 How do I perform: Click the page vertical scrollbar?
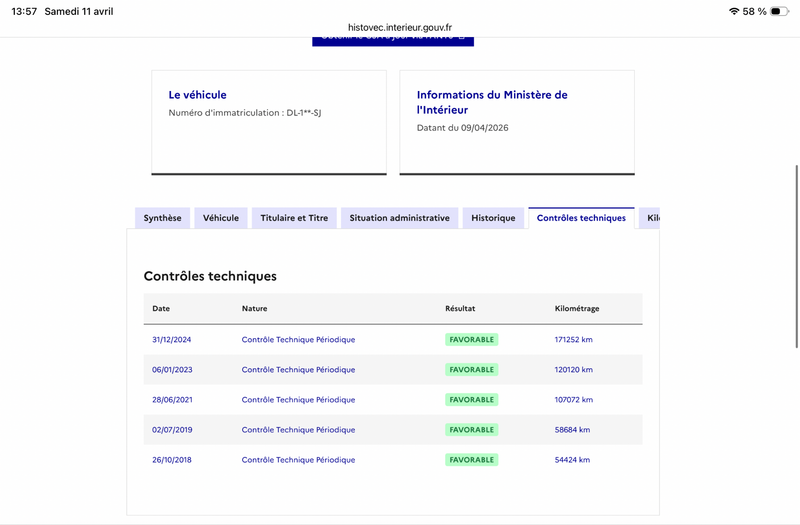796,256
